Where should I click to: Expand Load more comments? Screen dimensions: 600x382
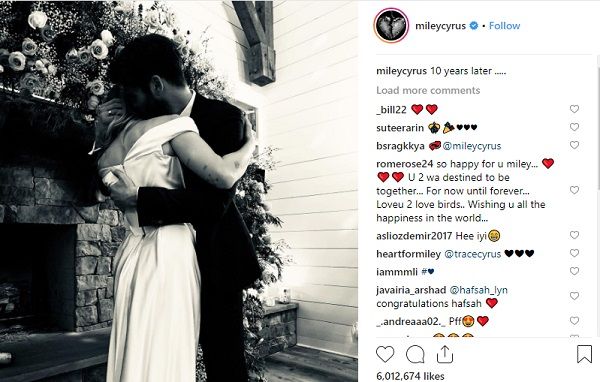tap(428, 90)
